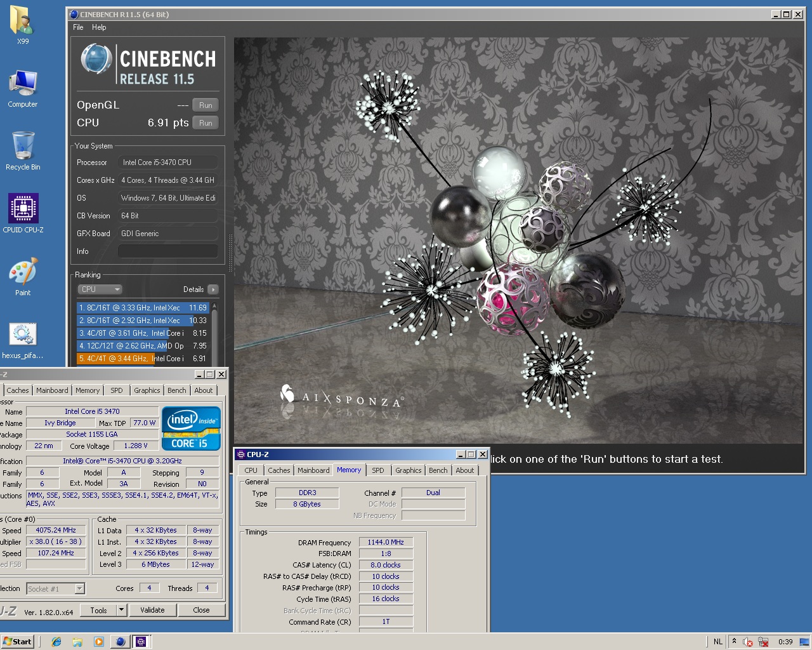Switch to Bench tab in CPU-Z Memory window
The width and height of the screenshot is (812, 650).
click(x=438, y=470)
